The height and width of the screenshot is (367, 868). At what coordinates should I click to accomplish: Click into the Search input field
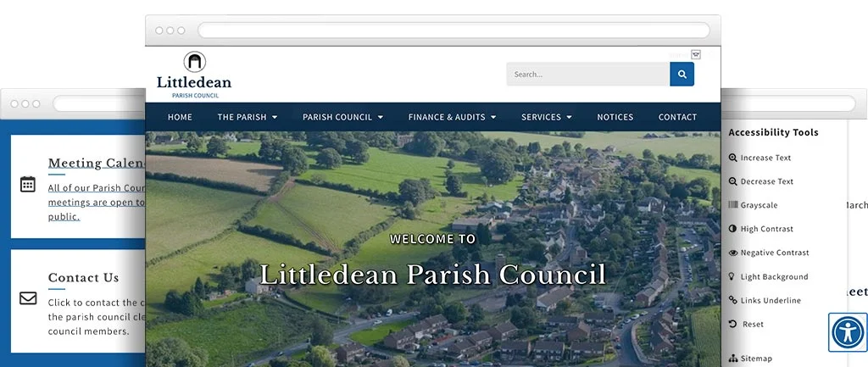[x=587, y=74]
